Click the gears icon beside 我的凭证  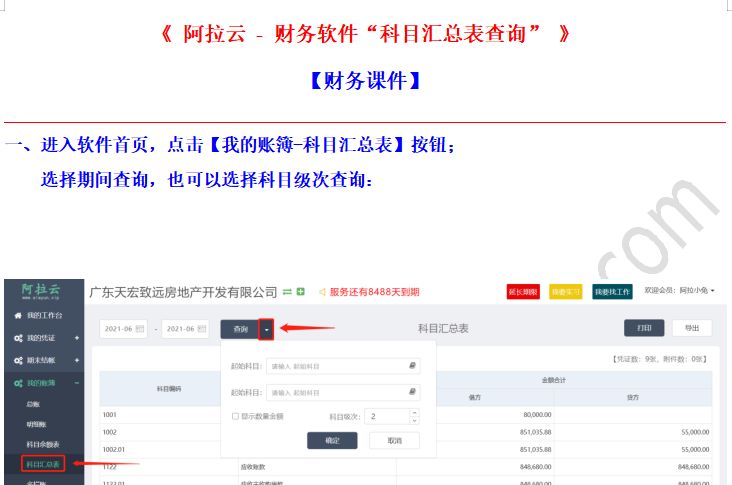[x=18, y=338]
